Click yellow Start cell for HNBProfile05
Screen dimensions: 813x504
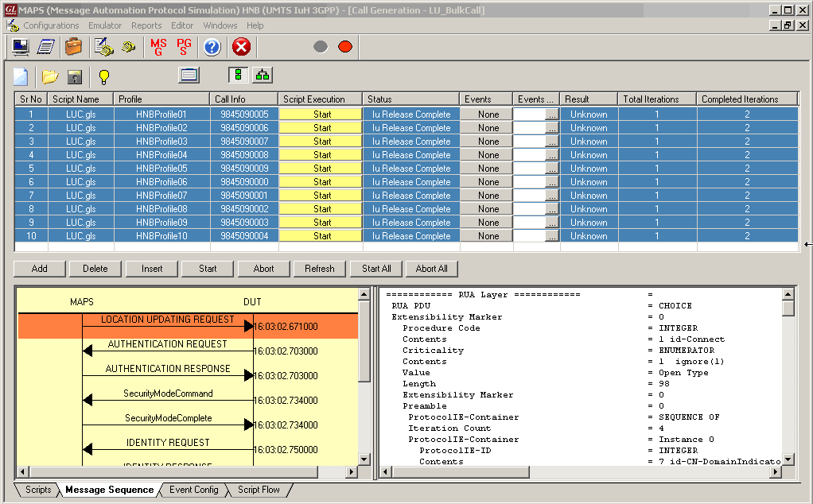(x=321, y=169)
